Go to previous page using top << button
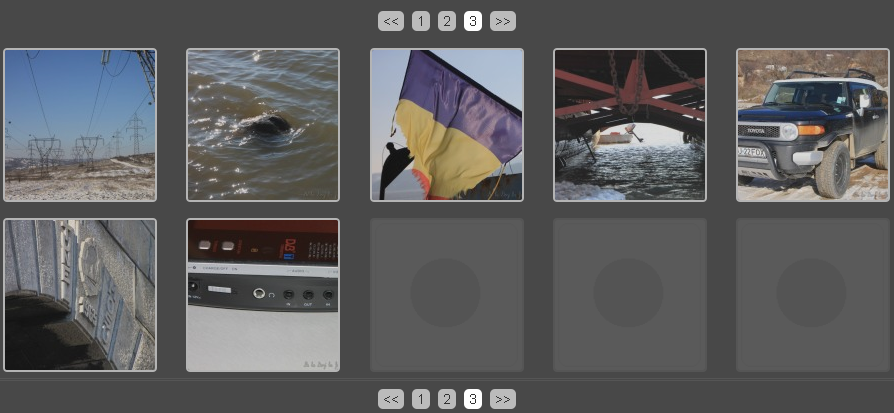This screenshot has width=894, height=413. pyautogui.click(x=391, y=21)
